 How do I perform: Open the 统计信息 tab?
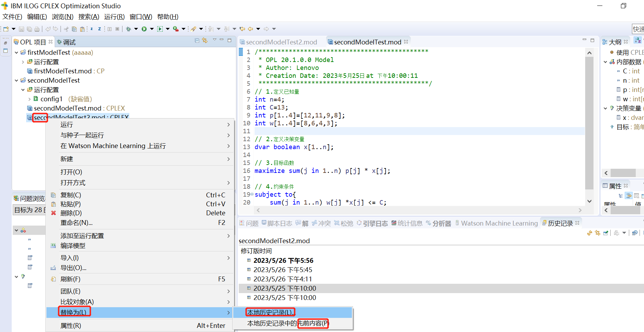(407, 224)
